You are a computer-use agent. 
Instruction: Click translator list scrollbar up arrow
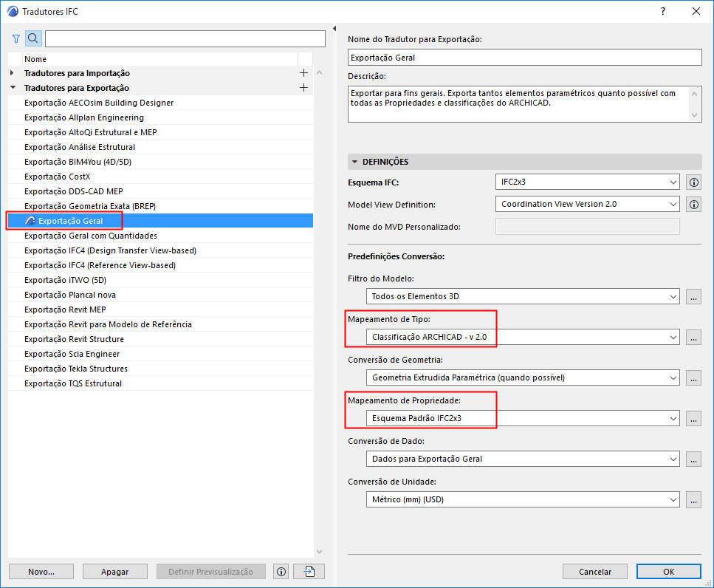click(319, 73)
